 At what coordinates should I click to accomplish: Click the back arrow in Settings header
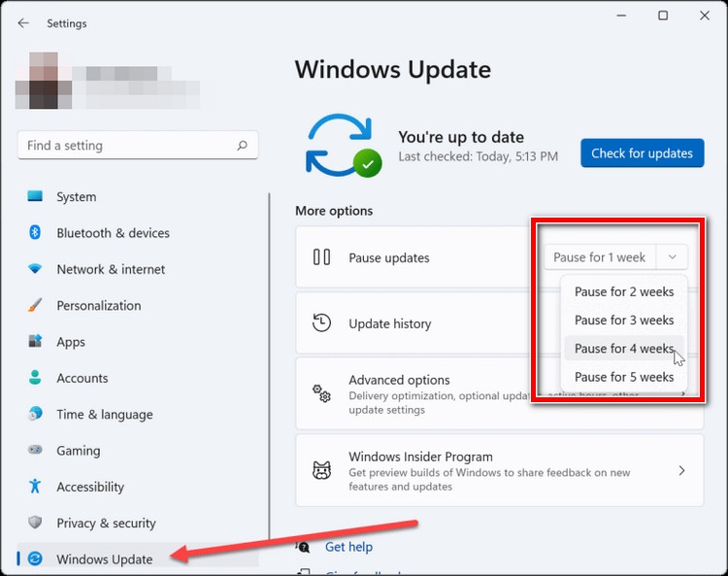click(x=23, y=23)
